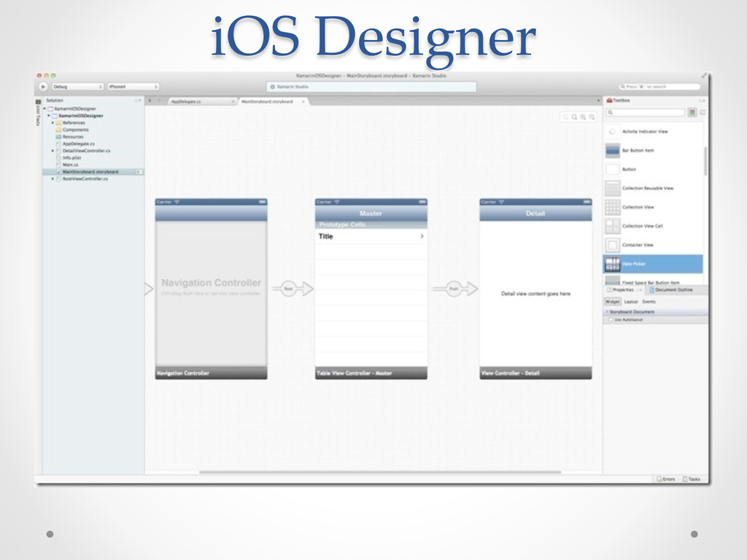This screenshot has height=560, width=747.
Task: Open the Errors pad
Action: pos(666,479)
